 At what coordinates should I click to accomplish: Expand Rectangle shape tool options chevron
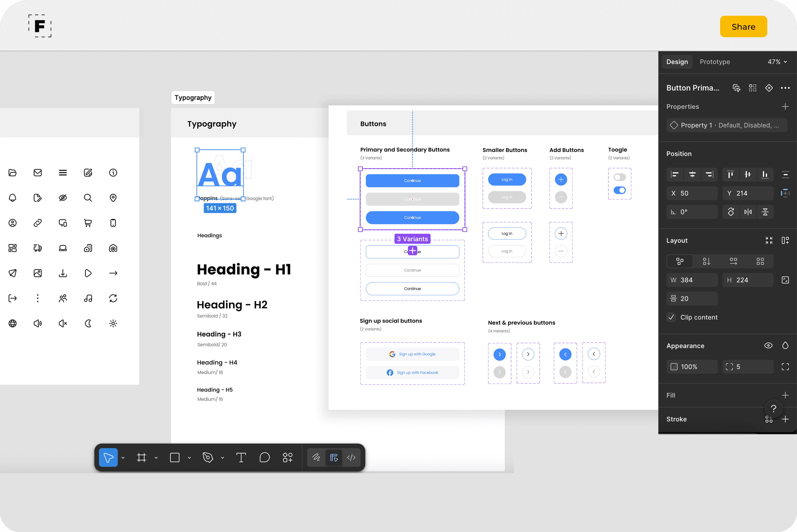pos(189,458)
